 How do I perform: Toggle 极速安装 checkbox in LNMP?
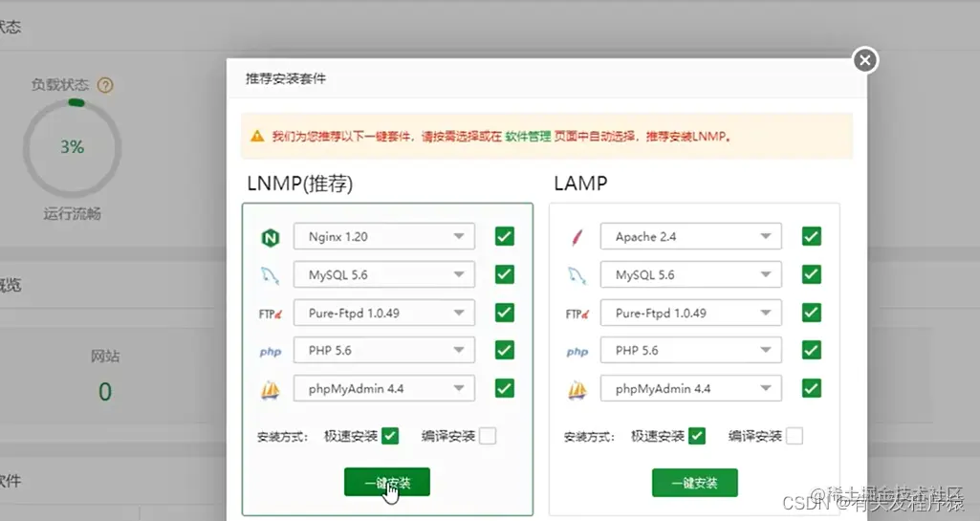[x=390, y=435]
